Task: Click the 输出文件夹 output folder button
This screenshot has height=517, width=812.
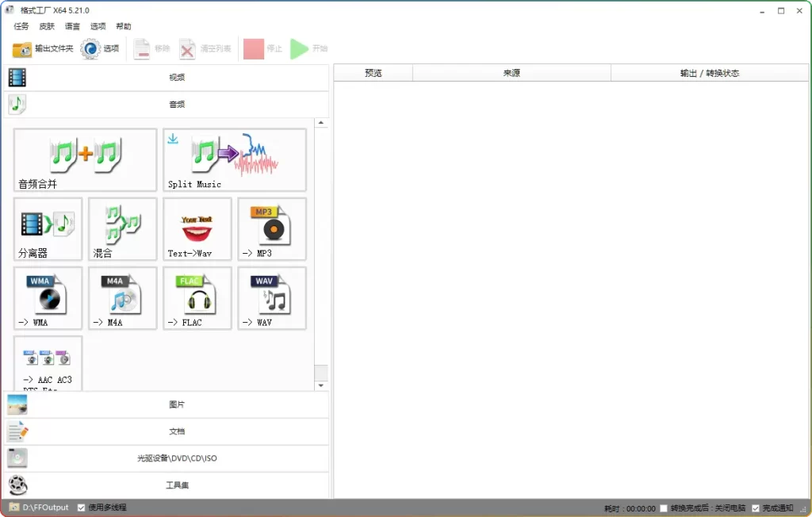Action: pyautogui.click(x=43, y=48)
